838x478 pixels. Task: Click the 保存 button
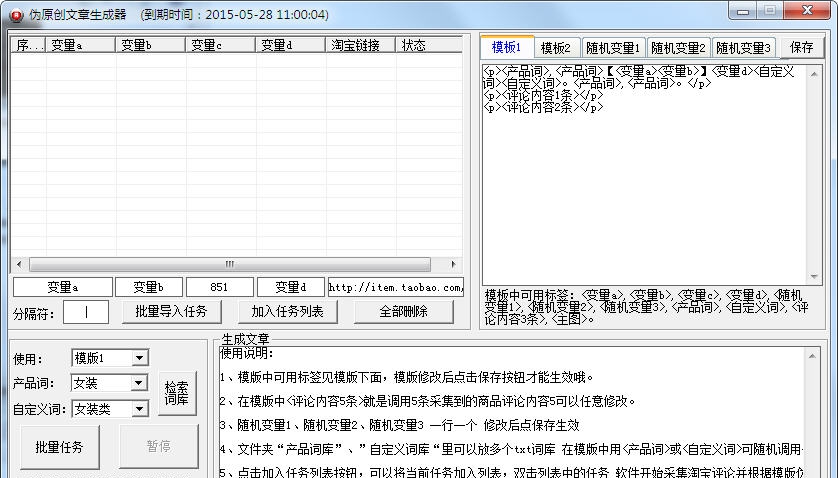(x=801, y=47)
